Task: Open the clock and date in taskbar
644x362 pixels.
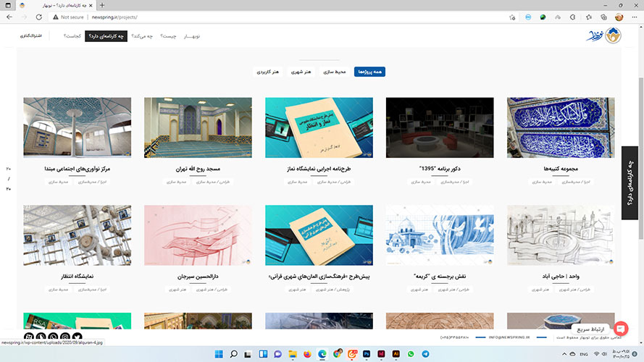Action: [x=621, y=354]
